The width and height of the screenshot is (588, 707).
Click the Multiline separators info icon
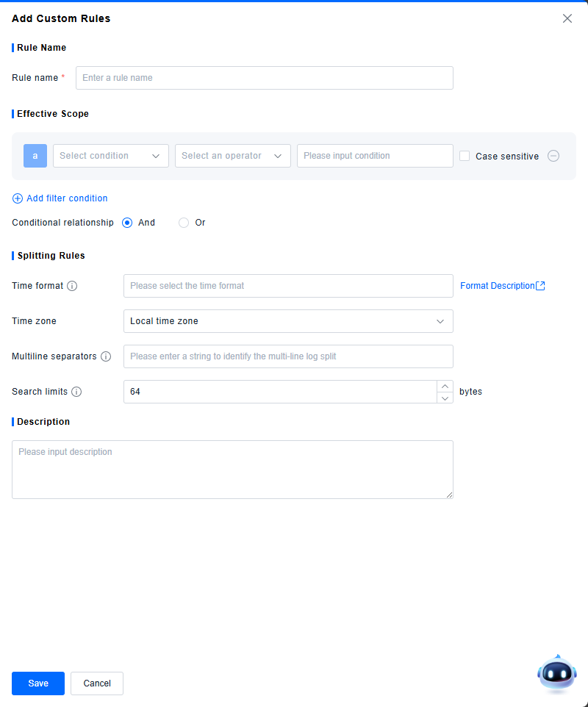106,356
